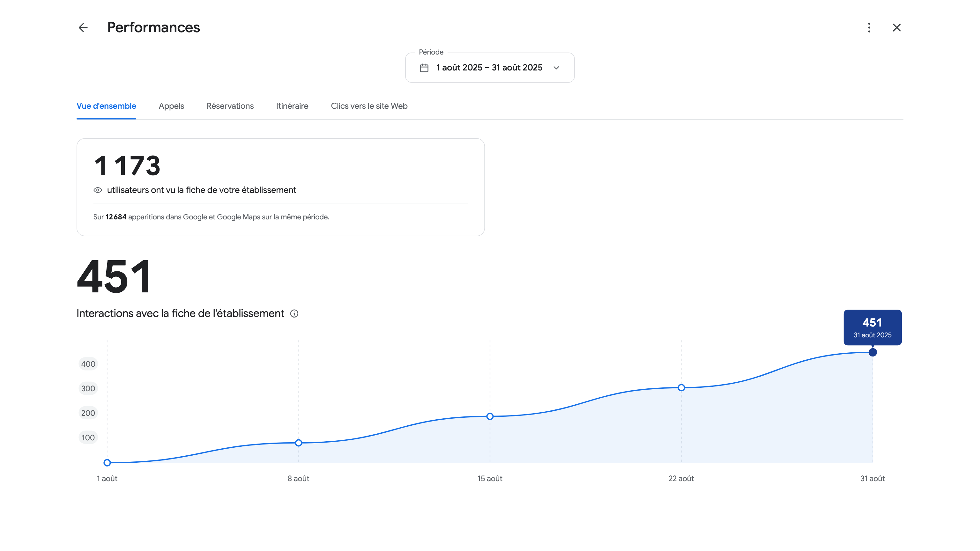Click the '31 août' x-axis label
The height and width of the screenshot is (551, 980).
872,478
